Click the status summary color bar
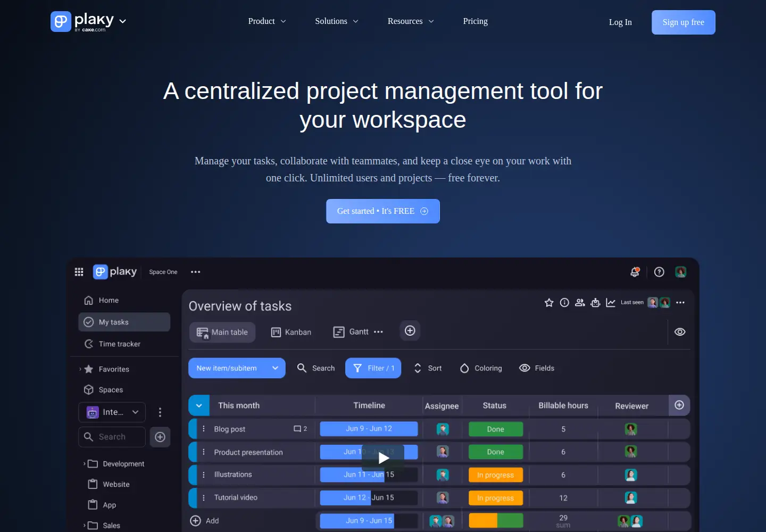 coord(496,520)
